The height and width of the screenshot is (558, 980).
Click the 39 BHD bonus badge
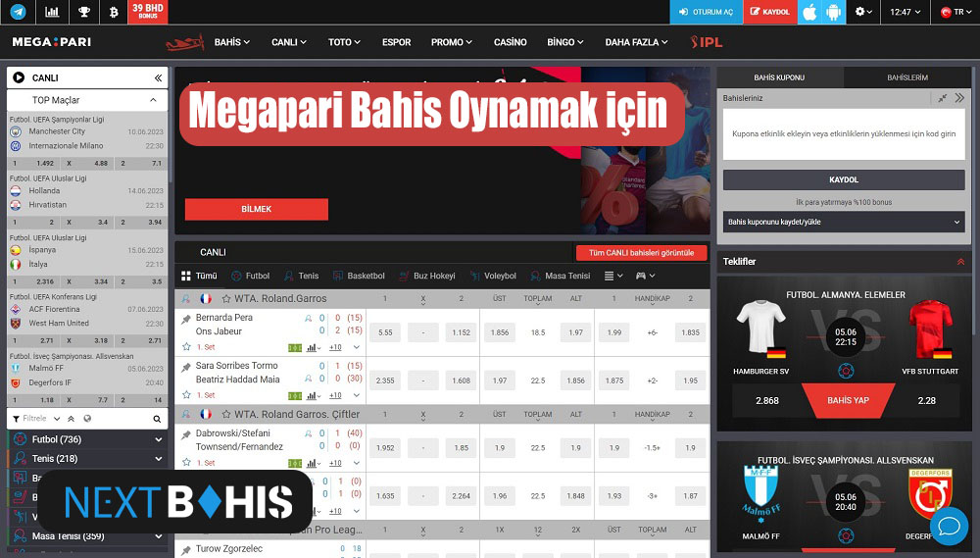point(148,11)
